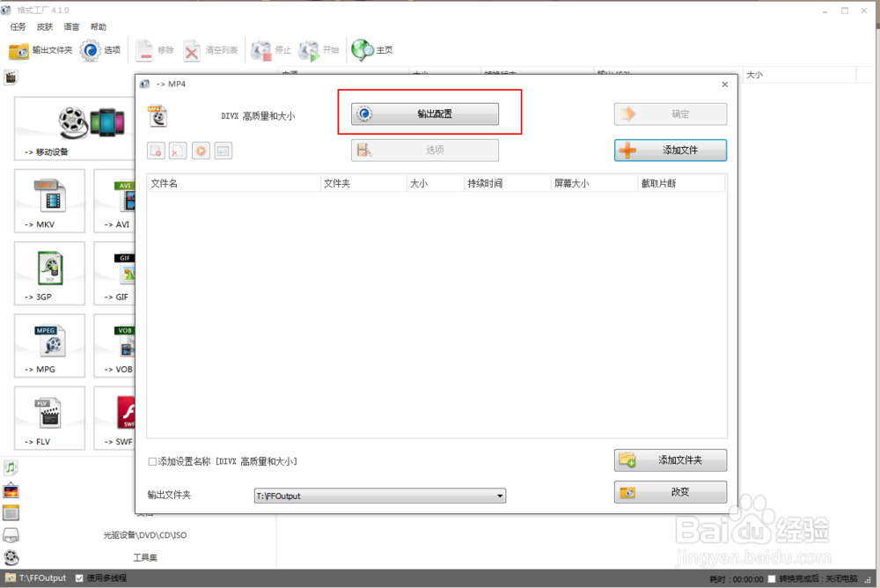The width and height of the screenshot is (880, 588).
Task: Click the 添加文件夹 add folder button
Action: point(670,460)
